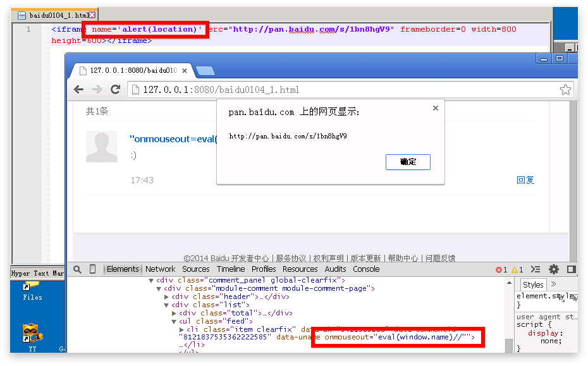Image resolution: width=588 pixels, height=366 pixels.
Task: Open the Timeline tab in DevTools
Action: [x=231, y=269]
